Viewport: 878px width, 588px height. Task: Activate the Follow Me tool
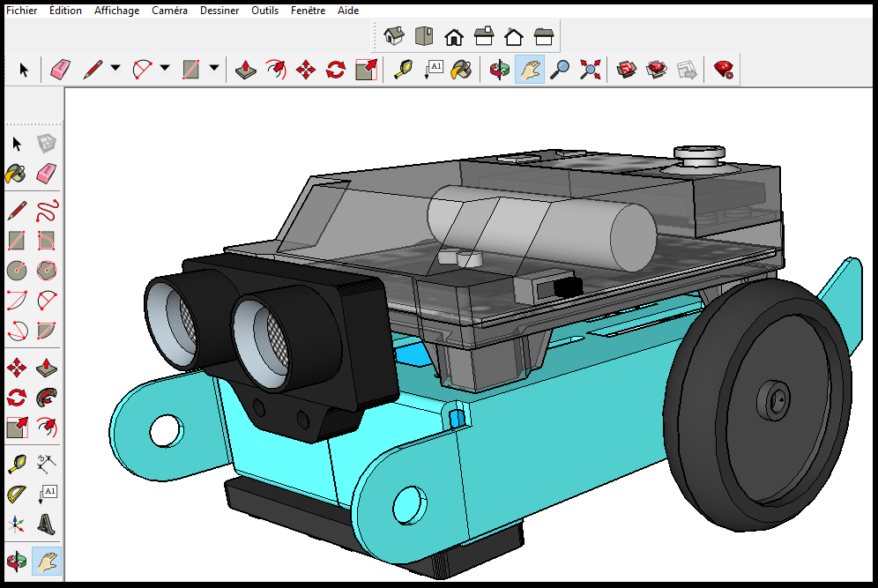click(48, 398)
